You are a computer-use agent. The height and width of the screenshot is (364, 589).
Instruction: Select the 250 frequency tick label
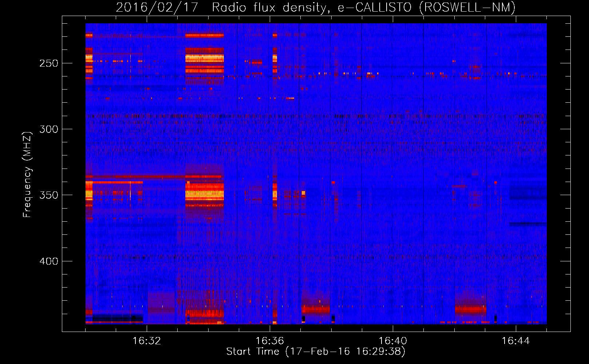49,63
